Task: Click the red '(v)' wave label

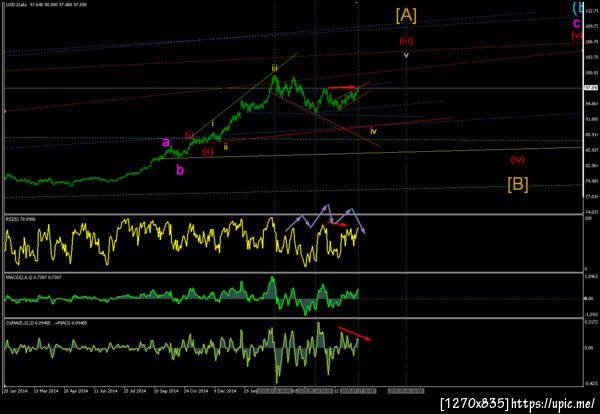Action: [x=577, y=35]
